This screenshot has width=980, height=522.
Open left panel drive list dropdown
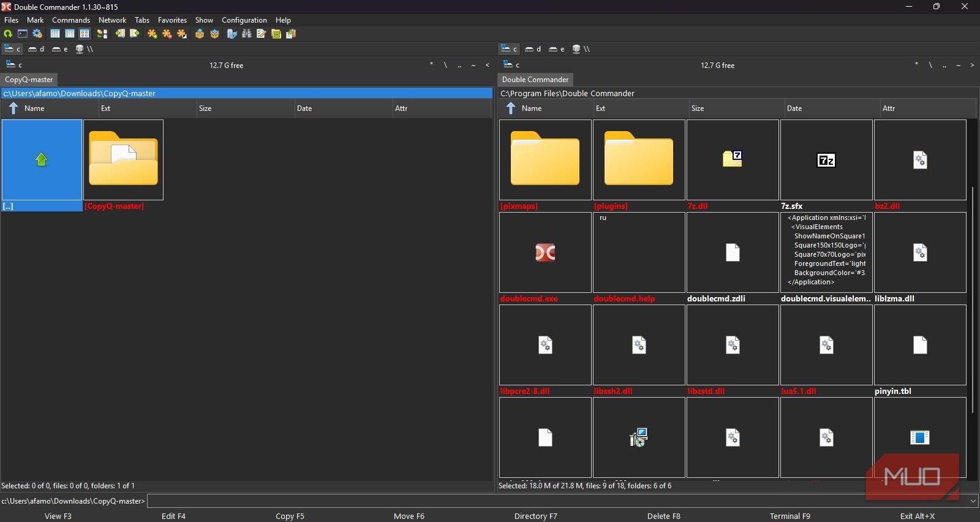click(13, 65)
